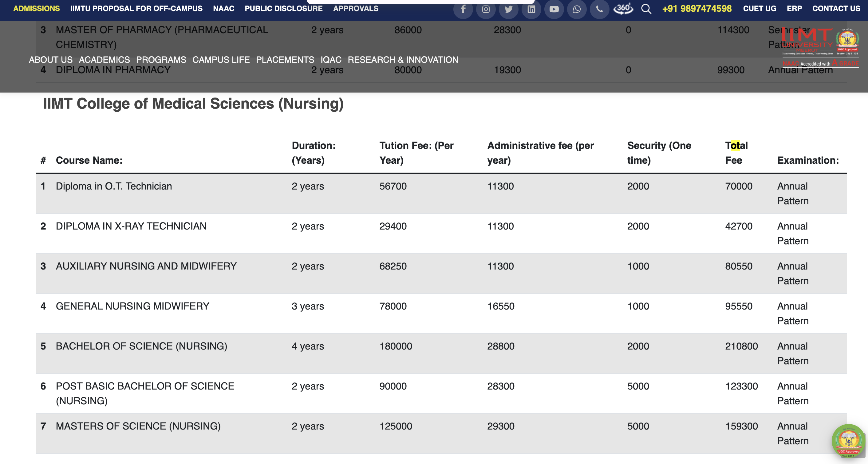The image size is (868, 464).
Task: Expand the ABOUT US menu
Action: point(50,60)
